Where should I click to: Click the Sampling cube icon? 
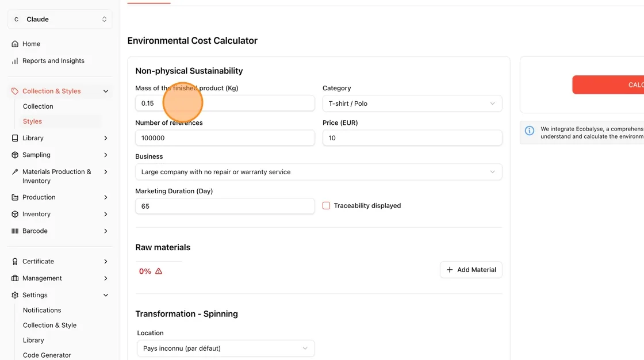(15, 155)
